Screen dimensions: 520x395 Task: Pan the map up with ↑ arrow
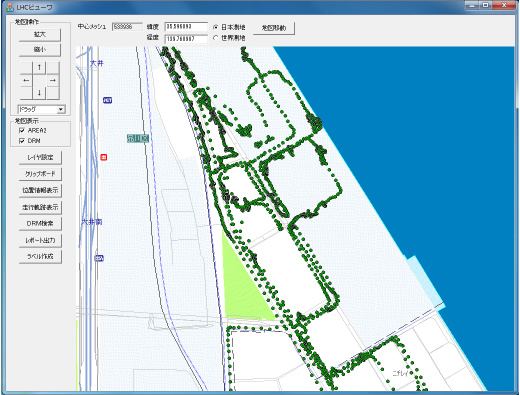click(39, 68)
